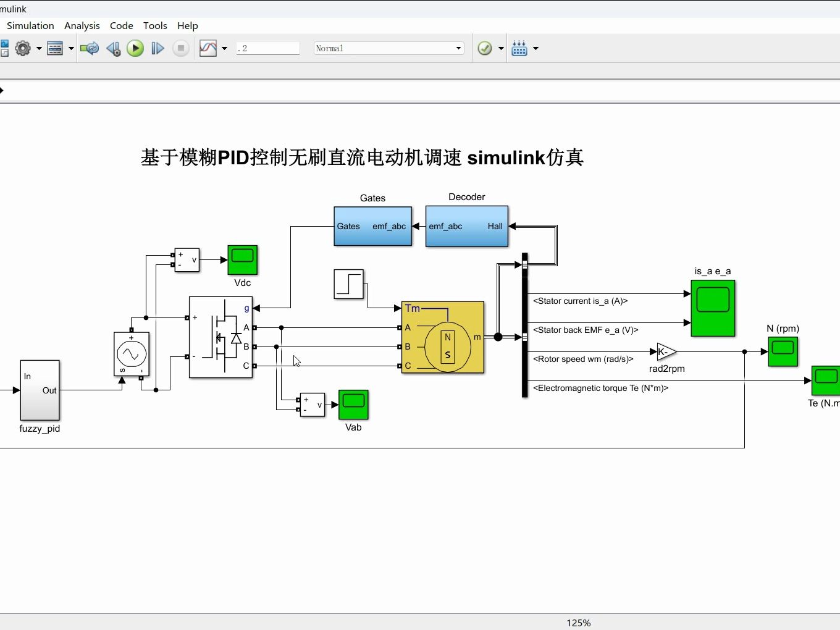The width and height of the screenshot is (840, 630).
Task: Edit the stop time field showing .2
Action: click(268, 48)
